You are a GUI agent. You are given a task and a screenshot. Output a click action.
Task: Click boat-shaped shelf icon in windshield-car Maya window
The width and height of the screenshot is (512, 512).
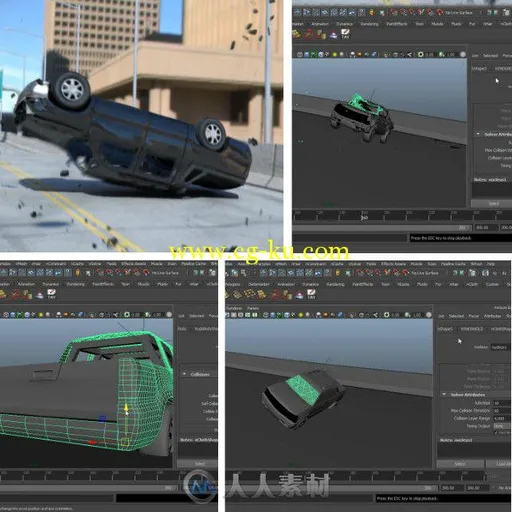[x=299, y=295]
